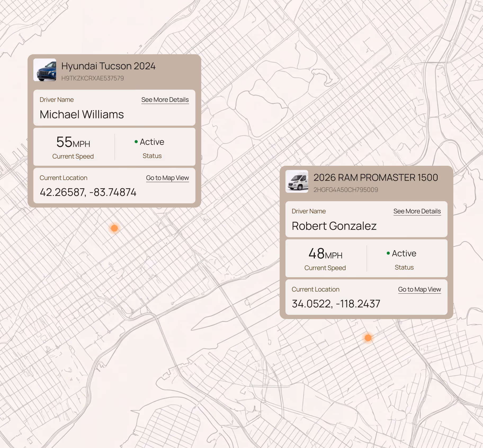Image resolution: width=483 pixels, height=448 pixels.
Task: Go to Map View for RAM ProMaster
Action: [x=419, y=289]
